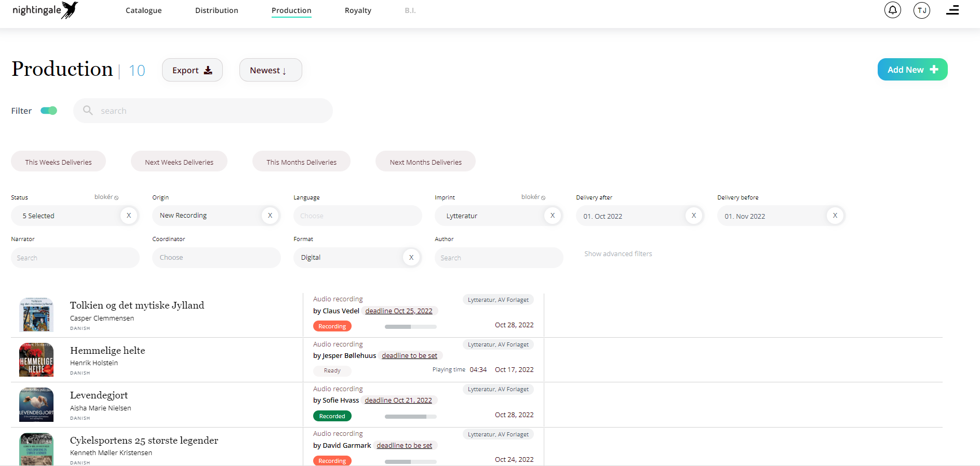Clear the Delivery before date X
The width and height of the screenshot is (980, 466).
click(x=835, y=215)
